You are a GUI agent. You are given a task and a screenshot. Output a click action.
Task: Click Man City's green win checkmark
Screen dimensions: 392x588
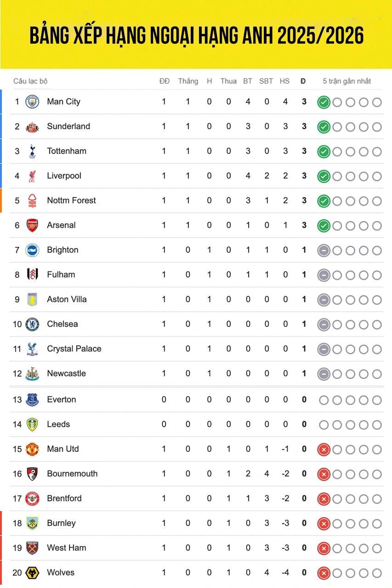pyautogui.click(x=324, y=102)
